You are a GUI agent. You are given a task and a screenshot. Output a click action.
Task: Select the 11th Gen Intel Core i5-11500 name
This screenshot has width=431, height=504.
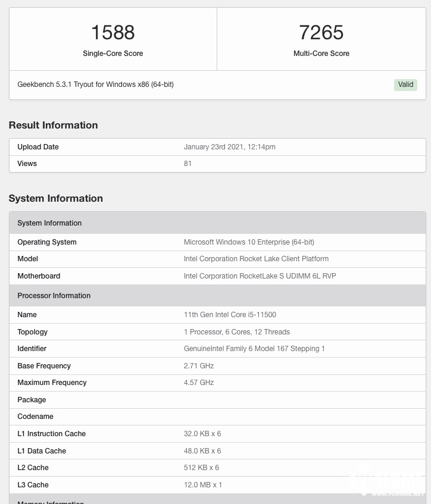click(x=230, y=315)
